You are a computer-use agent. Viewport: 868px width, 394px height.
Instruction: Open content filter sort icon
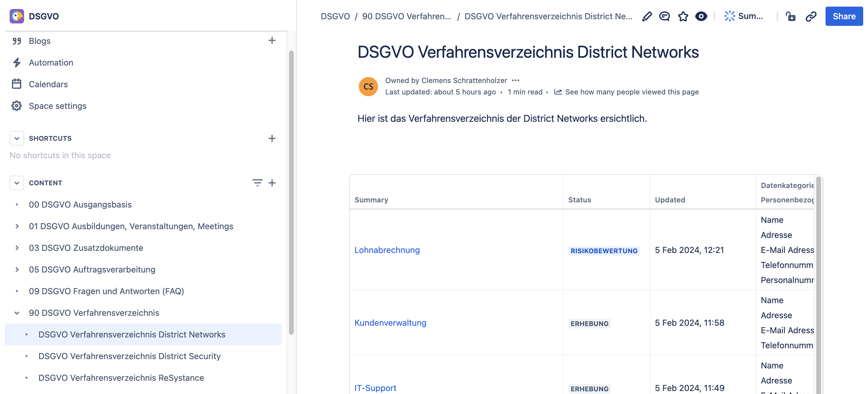tap(257, 183)
